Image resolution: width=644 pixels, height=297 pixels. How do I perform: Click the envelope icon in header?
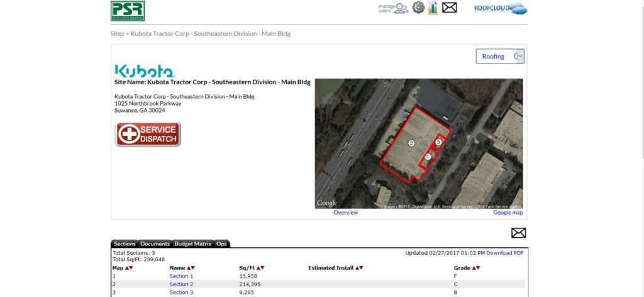[449, 8]
